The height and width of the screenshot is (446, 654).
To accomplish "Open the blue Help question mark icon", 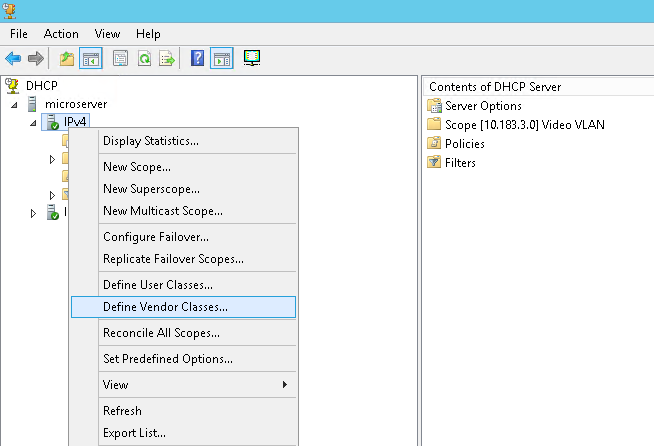I will coord(197,58).
